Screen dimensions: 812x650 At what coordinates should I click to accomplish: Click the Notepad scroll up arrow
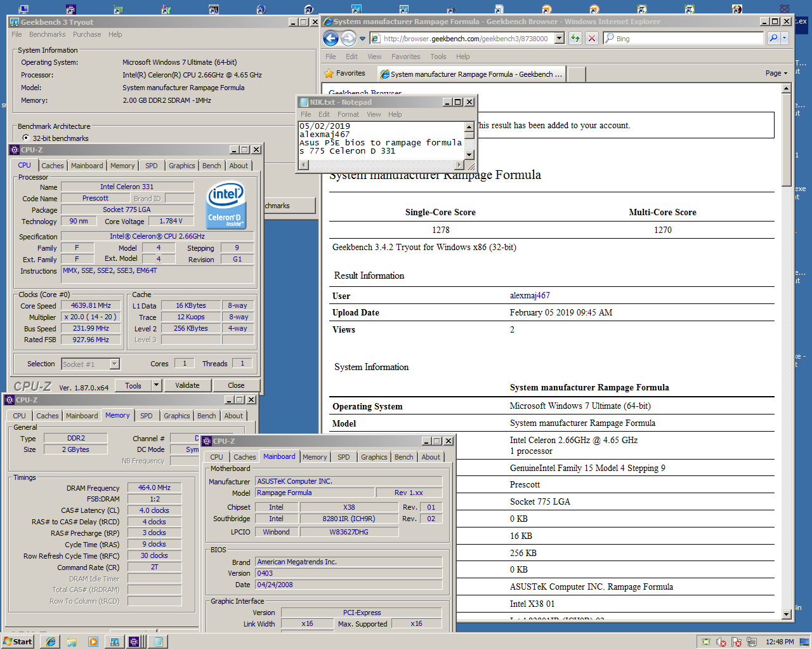469,127
